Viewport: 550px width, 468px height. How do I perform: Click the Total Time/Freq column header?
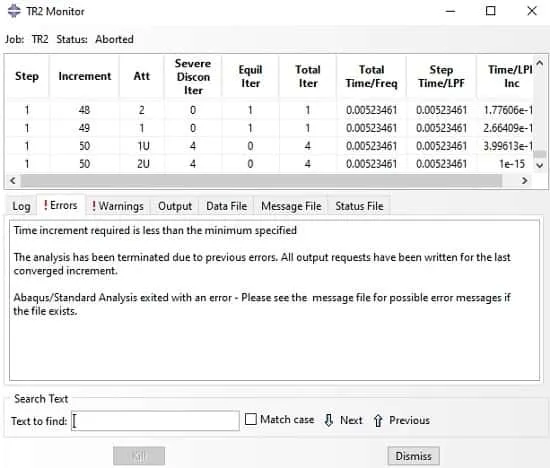click(371, 76)
